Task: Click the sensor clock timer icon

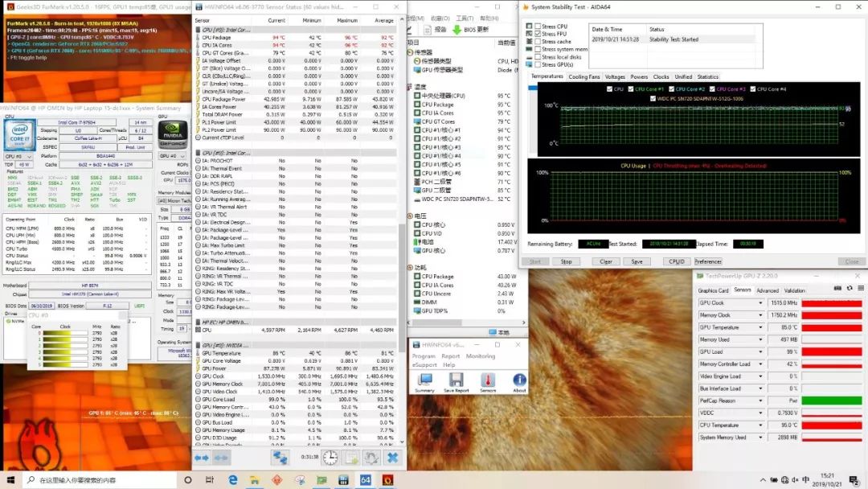Action: [330, 457]
